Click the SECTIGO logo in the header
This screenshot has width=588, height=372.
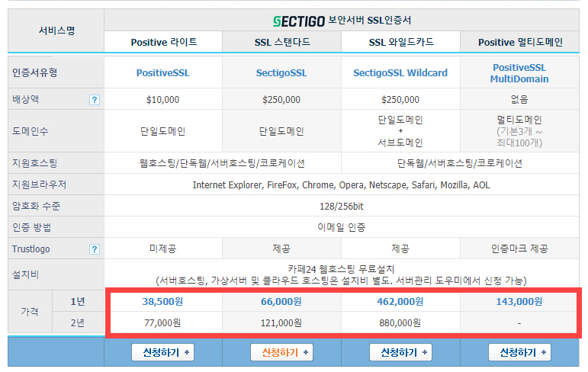298,21
